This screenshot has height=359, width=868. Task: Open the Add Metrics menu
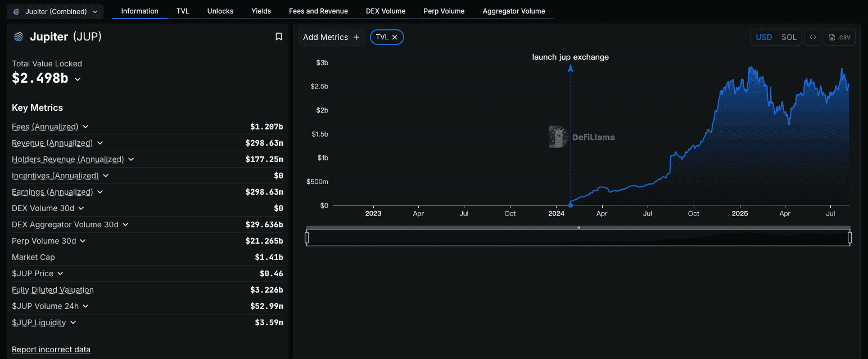point(331,37)
